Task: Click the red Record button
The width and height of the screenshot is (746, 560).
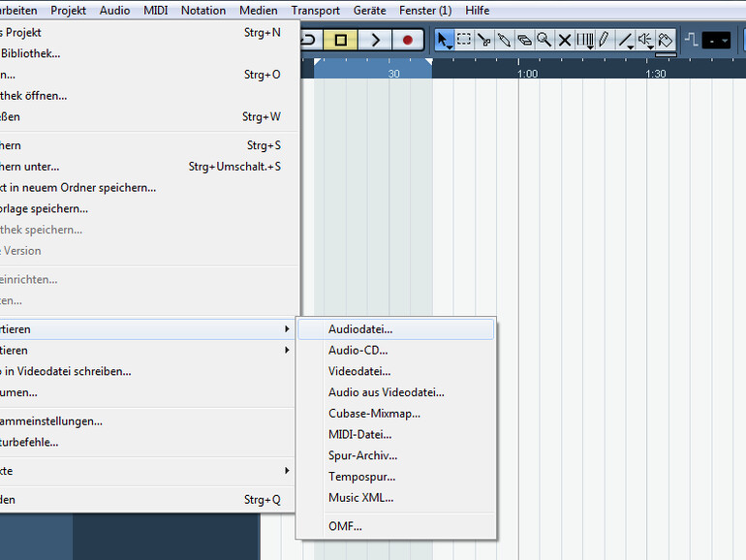Action: tap(407, 40)
